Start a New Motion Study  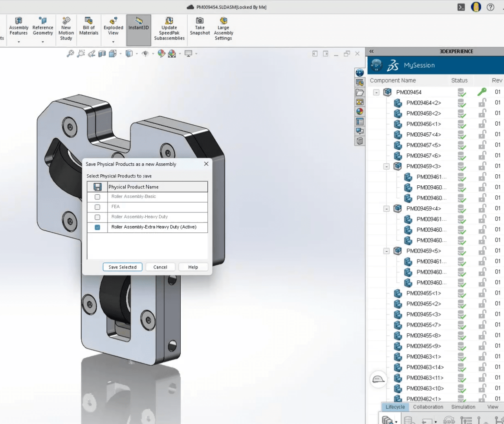[x=66, y=27]
